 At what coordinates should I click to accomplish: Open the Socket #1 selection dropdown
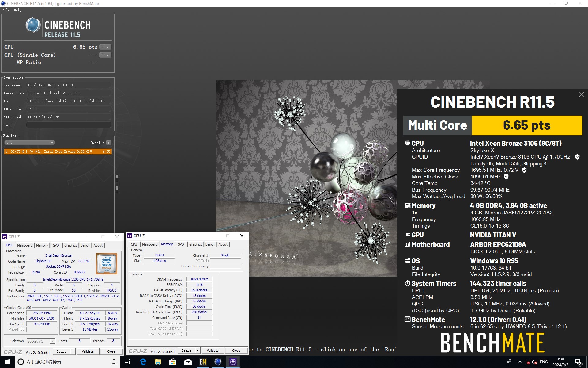point(52,341)
